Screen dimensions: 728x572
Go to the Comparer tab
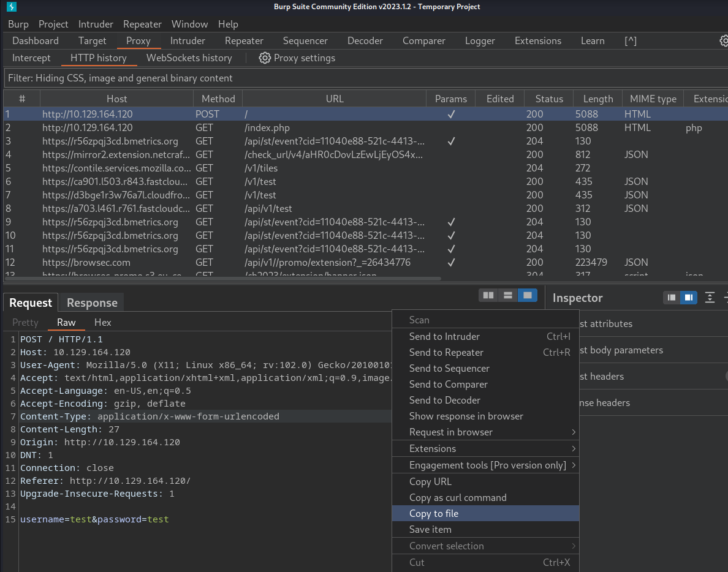pos(424,41)
